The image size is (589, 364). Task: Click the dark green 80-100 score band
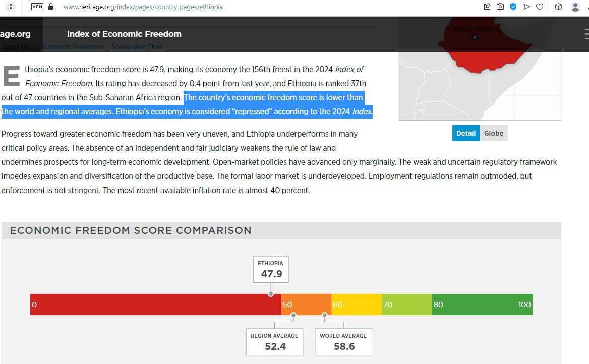[482, 305]
